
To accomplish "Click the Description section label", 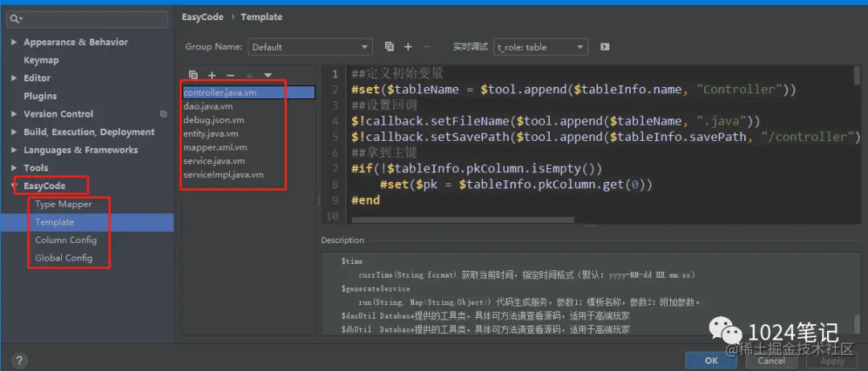I will click(x=342, y=240).
